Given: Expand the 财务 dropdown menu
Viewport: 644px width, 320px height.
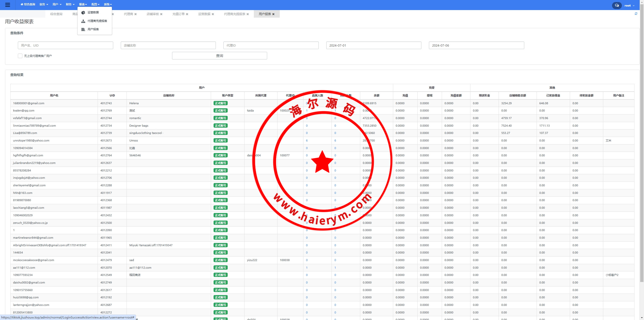Looking at the screenshot, I should 70,4.
